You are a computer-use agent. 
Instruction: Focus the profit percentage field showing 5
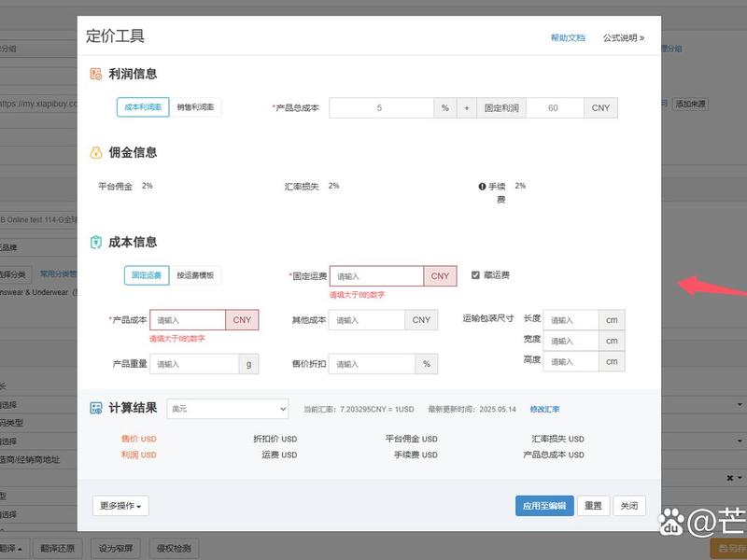(x=381, y=108)
